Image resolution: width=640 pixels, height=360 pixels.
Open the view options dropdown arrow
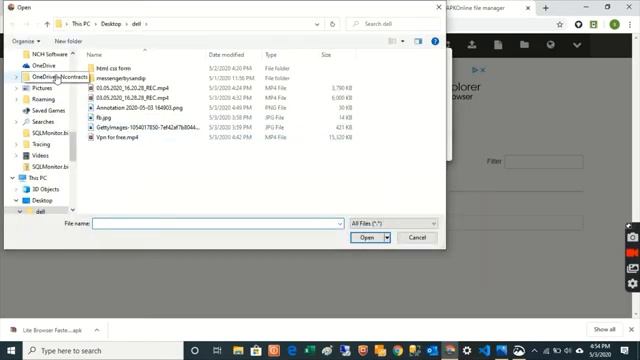(x=402, y=41)
